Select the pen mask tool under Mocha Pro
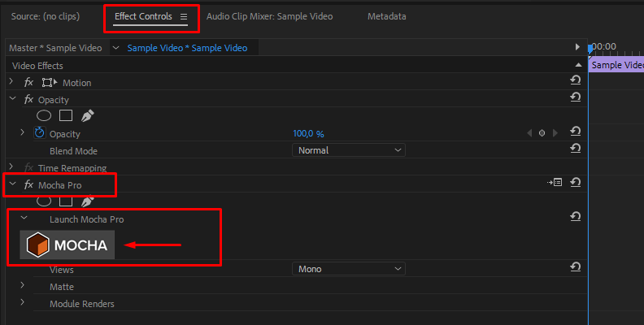Viewport: 644px width, 325px height. click(x=87, y=201)
